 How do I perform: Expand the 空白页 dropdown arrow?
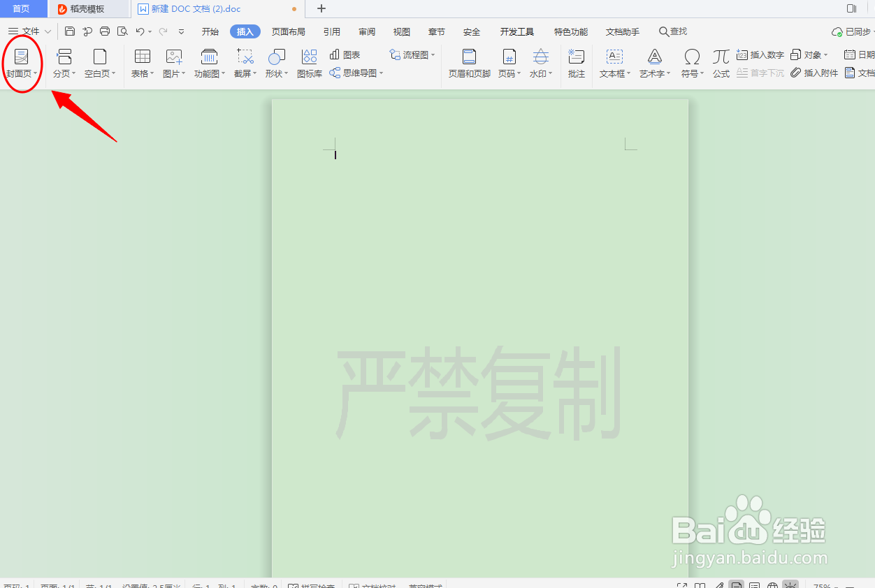click(x=113, y=74)
